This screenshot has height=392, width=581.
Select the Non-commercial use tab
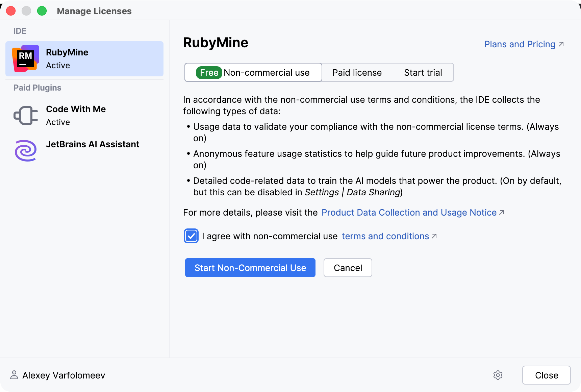point(253,72)
